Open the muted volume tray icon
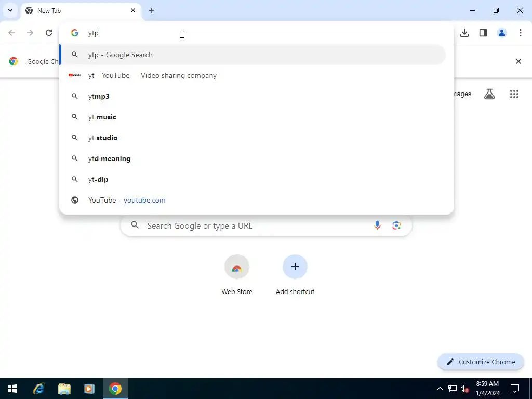Viewport: 532px width, 399px height. (465, 389)
